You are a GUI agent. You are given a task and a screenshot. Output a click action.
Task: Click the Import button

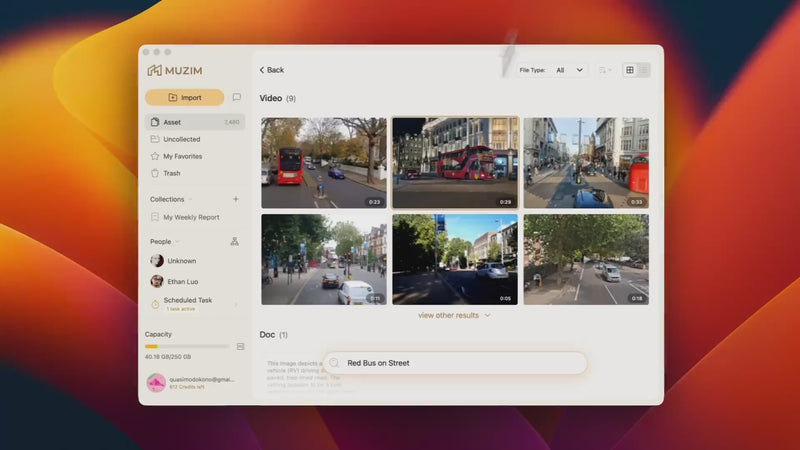185,97
